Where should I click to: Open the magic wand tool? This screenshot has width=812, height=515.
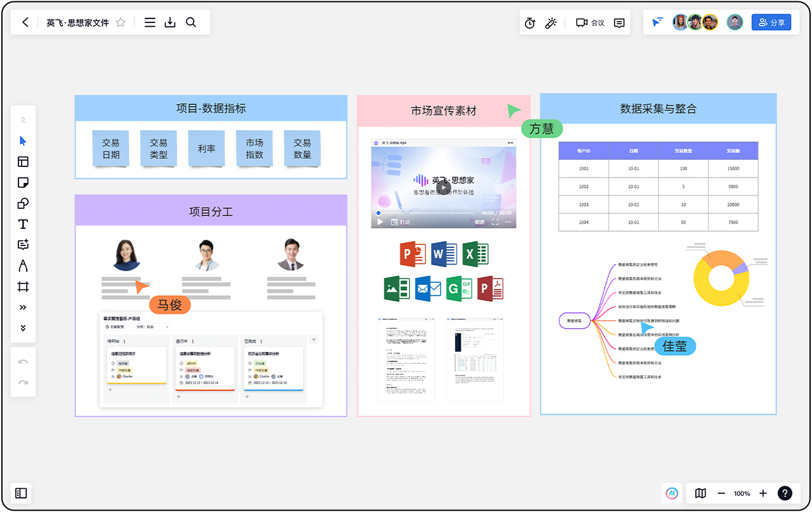point(551,23)
